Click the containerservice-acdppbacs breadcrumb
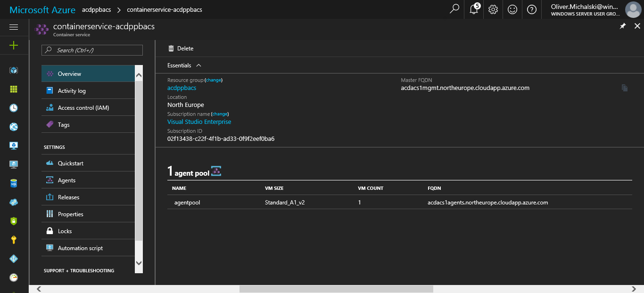Viewport: 644px width, 293px height. [x=165, y=10]
